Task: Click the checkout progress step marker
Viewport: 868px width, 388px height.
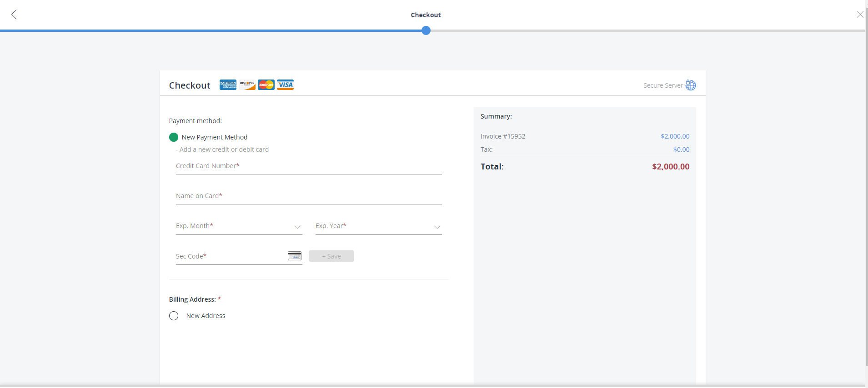Action: click(x=426, y=31)
